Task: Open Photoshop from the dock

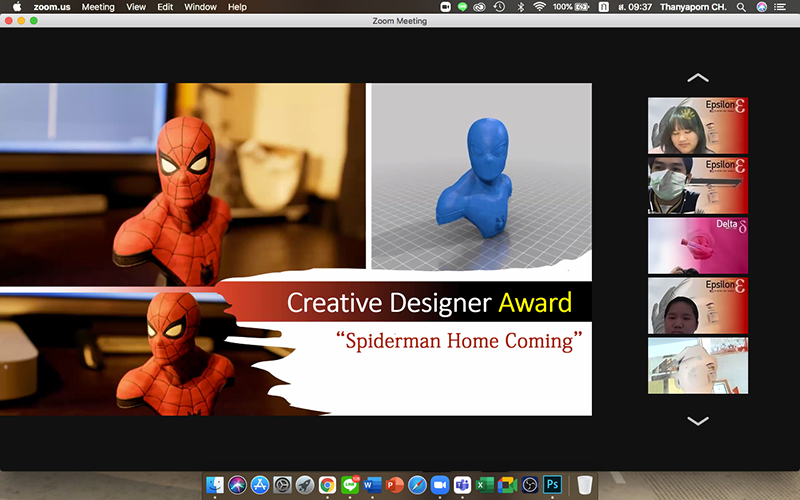Action: pyautogui.click(x=552, y=485)
